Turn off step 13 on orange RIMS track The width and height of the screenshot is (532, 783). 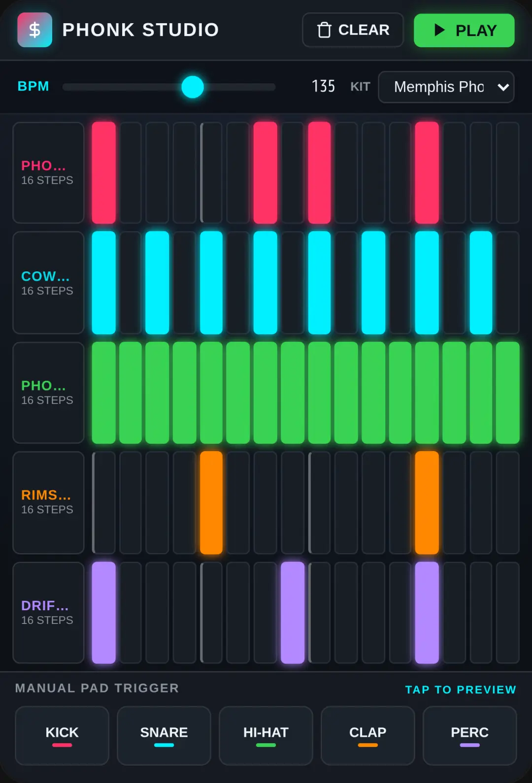click(427, 503)
